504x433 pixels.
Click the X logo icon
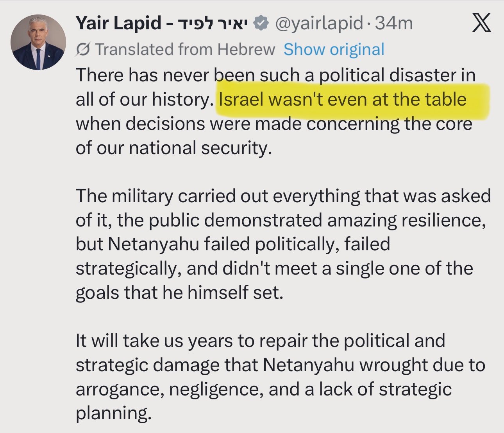(x=481, y=23)
